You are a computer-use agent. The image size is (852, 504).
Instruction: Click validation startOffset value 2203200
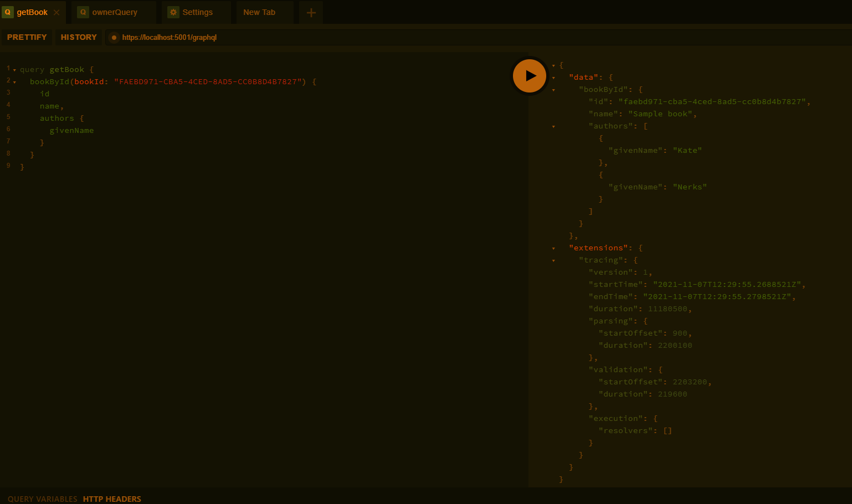pos(690,382)
